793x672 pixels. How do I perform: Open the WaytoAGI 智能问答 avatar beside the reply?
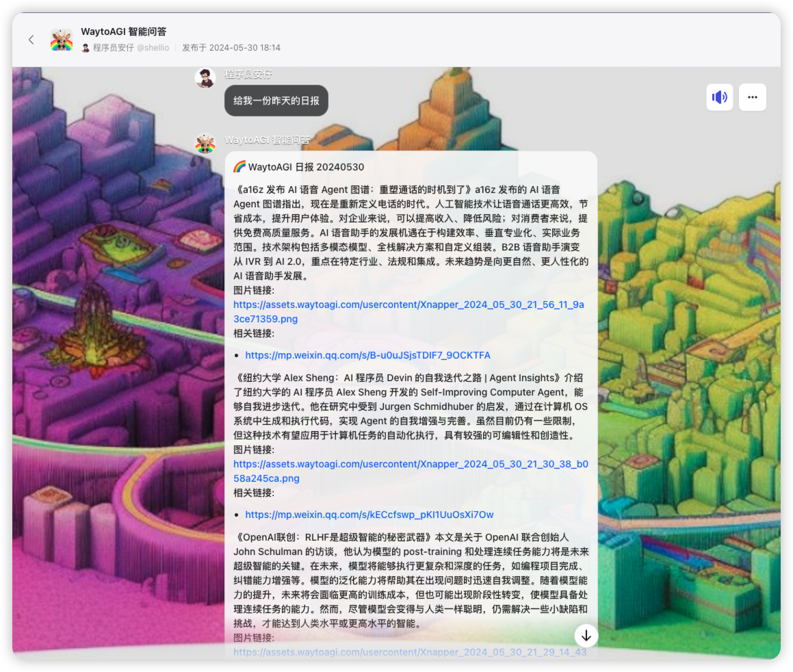pyautogui.click(x=205, y=144)
